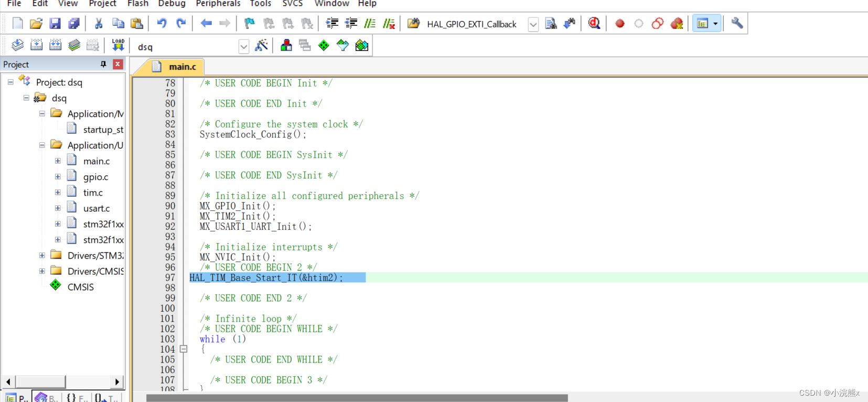
Task: Open the Window menu
Action: click(331, 4)
